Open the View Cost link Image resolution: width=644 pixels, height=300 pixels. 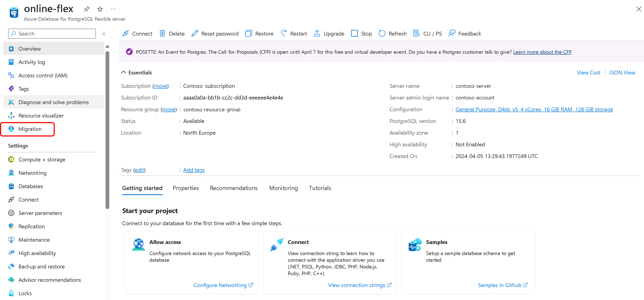pyautogui.click(x=588, y=72)
